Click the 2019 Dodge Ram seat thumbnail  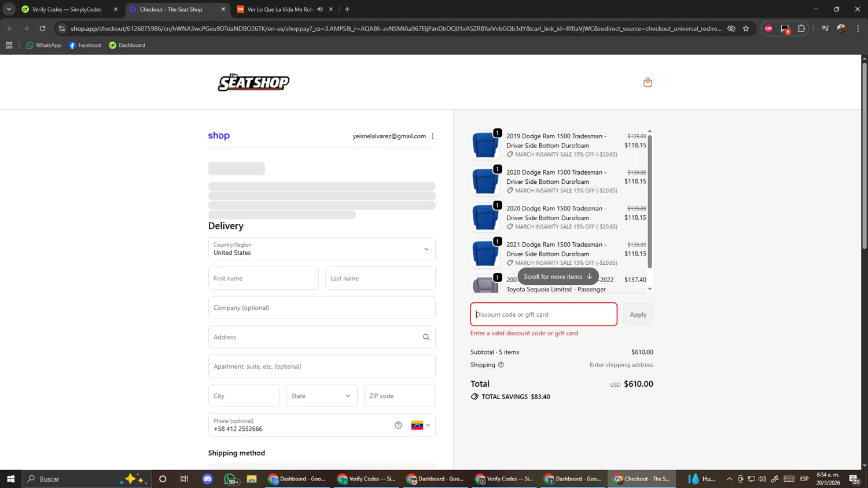pyautogui.click(x=485, y=145)
